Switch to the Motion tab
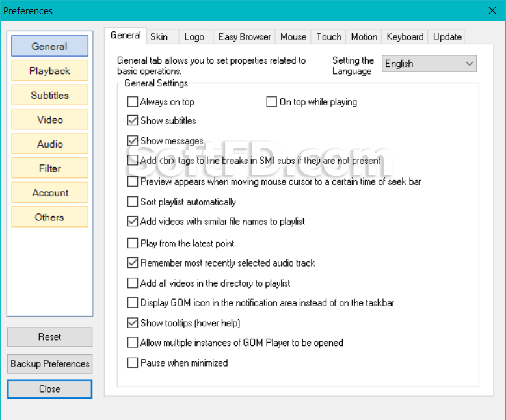The width and height of the screenshot is (506, 420). (364, 37)
